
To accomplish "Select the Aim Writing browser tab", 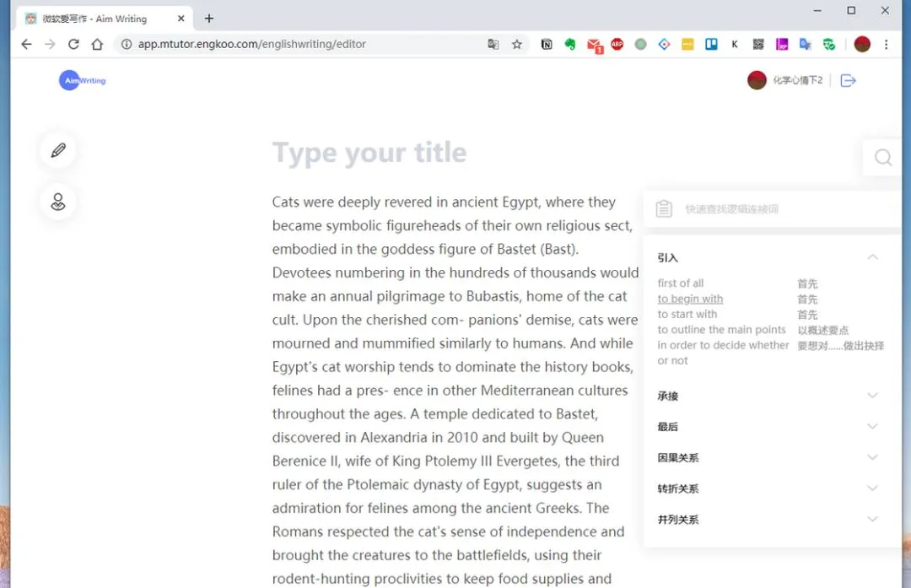I will [x=104, y=19].
